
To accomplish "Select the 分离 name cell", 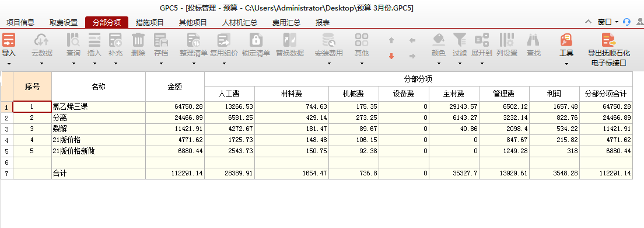I will tap(99, 118).
